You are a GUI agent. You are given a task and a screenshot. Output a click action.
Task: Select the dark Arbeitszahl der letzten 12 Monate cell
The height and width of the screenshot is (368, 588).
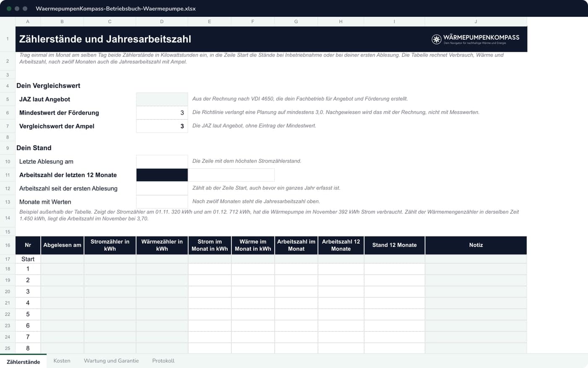point(162,175)
